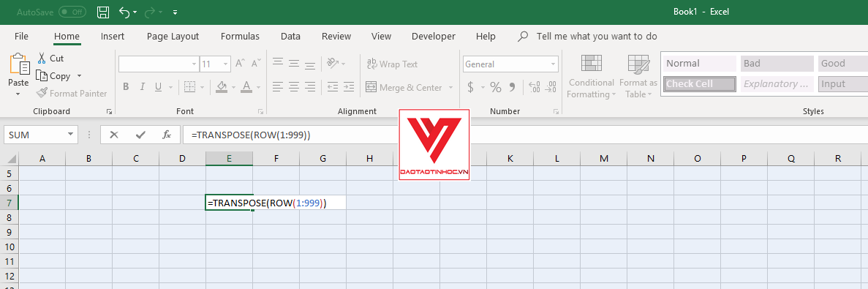Click the Middle Align icon

(294, 64)
